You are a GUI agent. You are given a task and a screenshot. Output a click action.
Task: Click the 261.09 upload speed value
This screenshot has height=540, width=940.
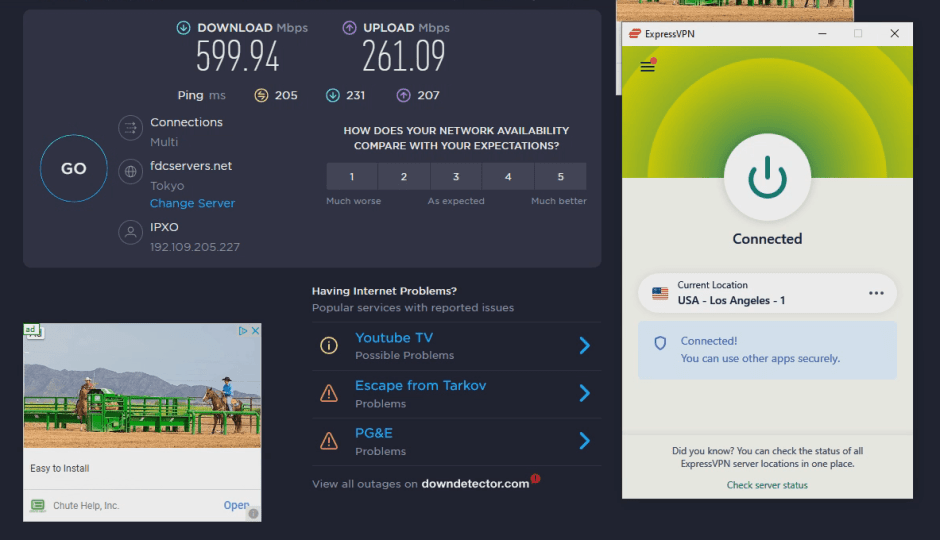[x=403, y=56]
